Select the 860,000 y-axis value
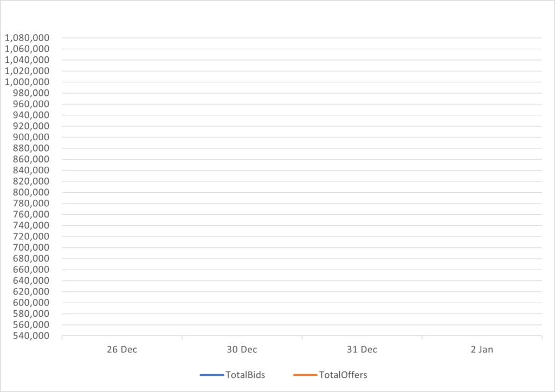 pyautogui.click(x=30, y=159)
